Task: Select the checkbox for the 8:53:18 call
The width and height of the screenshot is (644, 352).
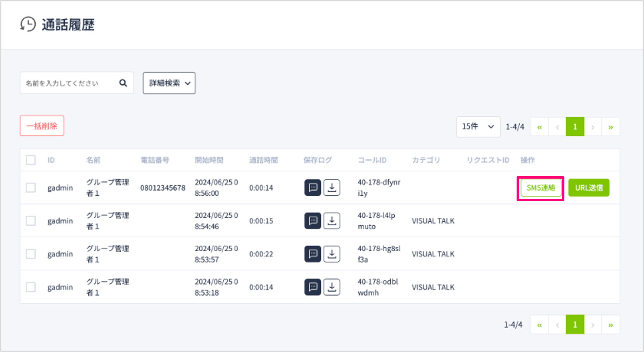Action: [x=31, y=287]
